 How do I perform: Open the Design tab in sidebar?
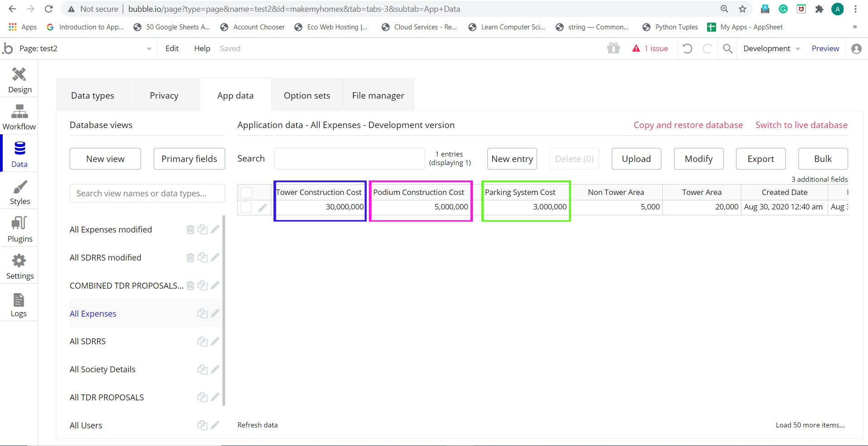[19, 80]
